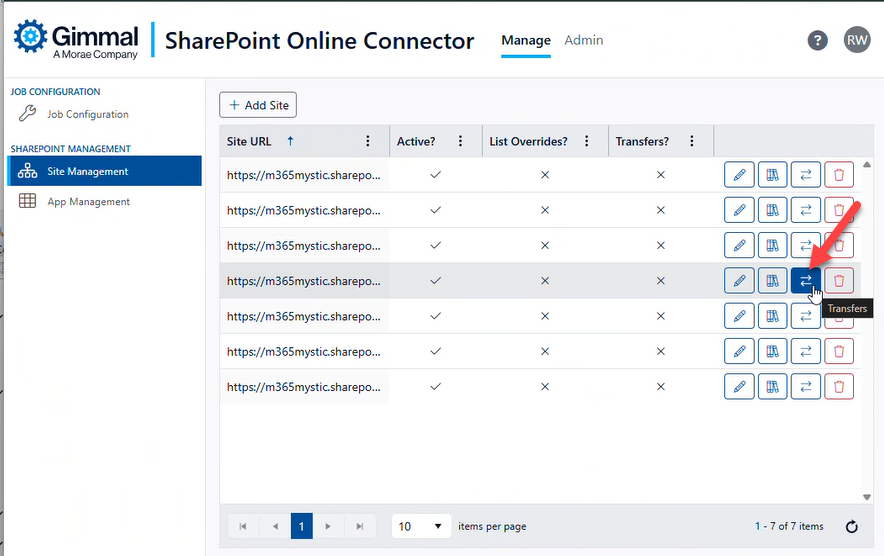
Task: Open the Site URL column options menu
Action: click(368, 142)
